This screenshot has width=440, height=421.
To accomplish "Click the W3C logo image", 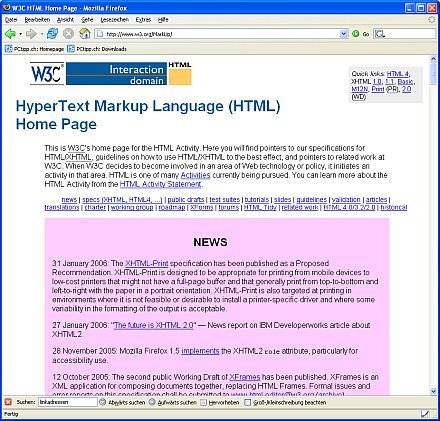I will [x=46, y=73].
